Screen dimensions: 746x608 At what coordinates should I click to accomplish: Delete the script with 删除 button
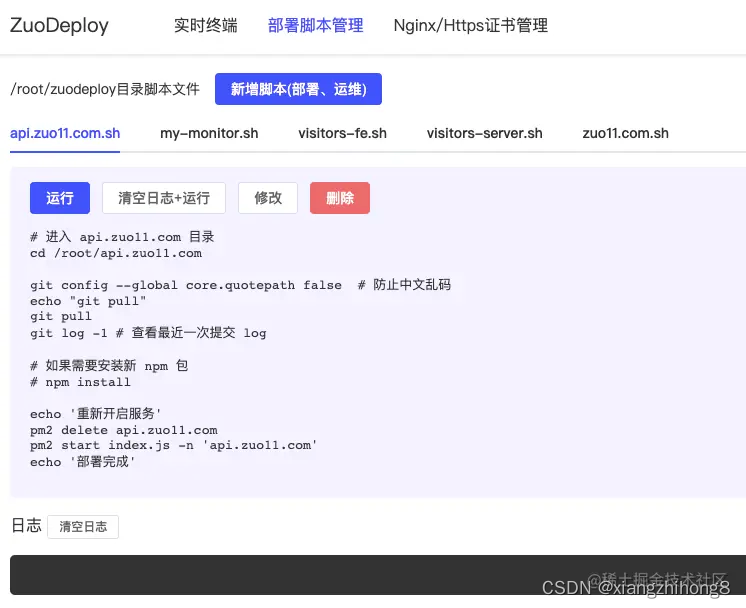[x=340, y=198]
